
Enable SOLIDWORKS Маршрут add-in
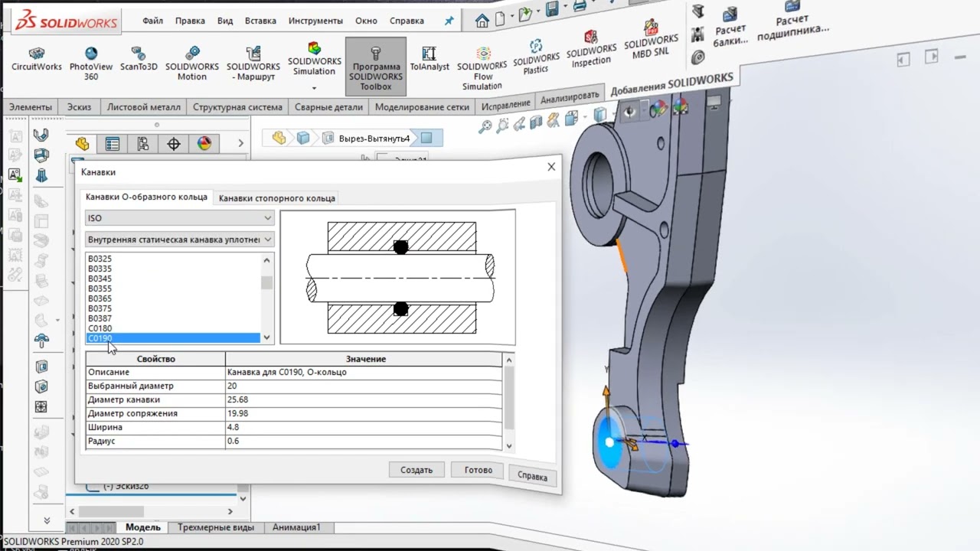(x=253, y=64)
